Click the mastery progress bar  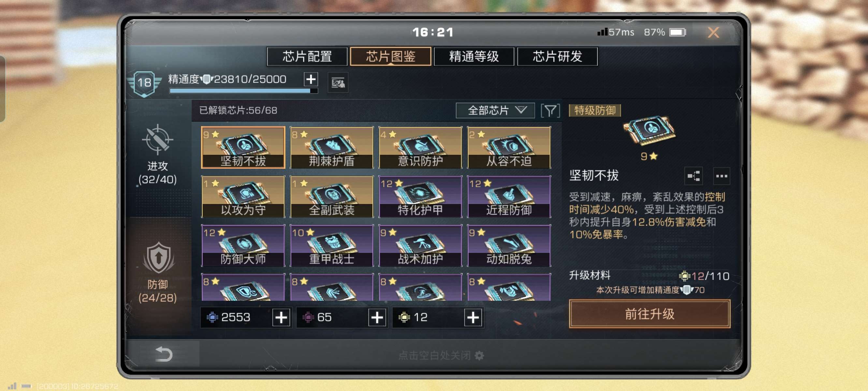(244, 91)
